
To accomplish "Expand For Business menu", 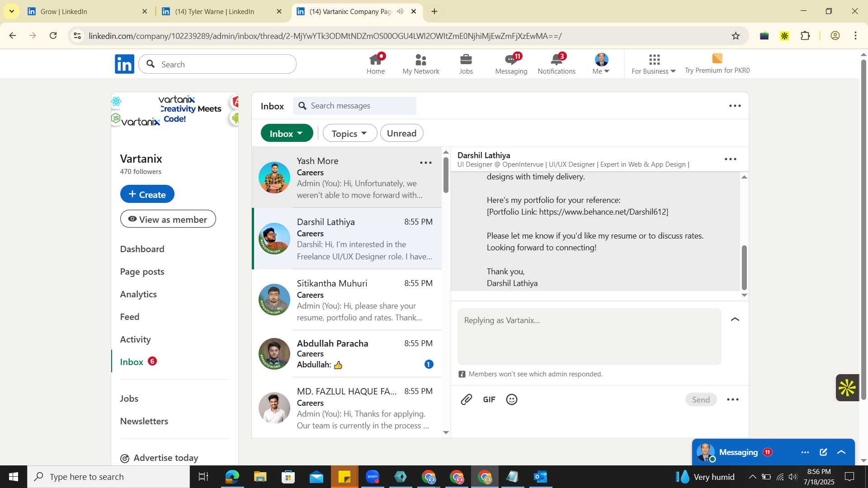I will tap(653, 64).
